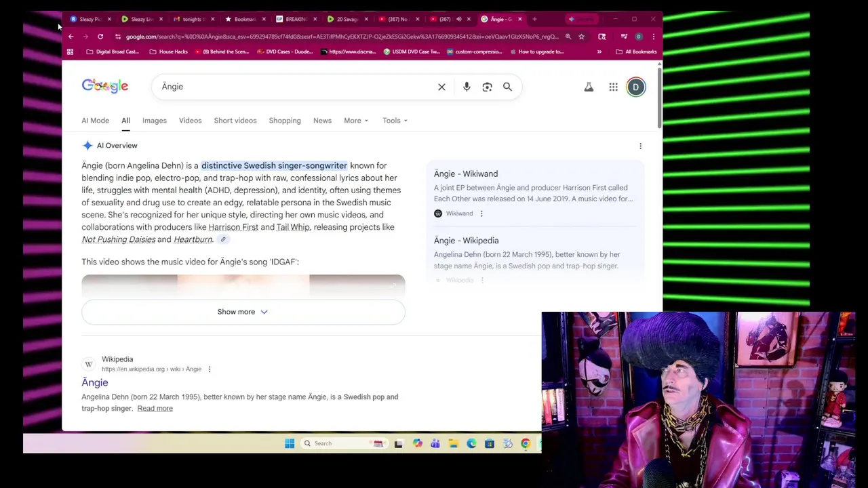
Task: Open the Shopping results tab
Action: click(285, 121)
